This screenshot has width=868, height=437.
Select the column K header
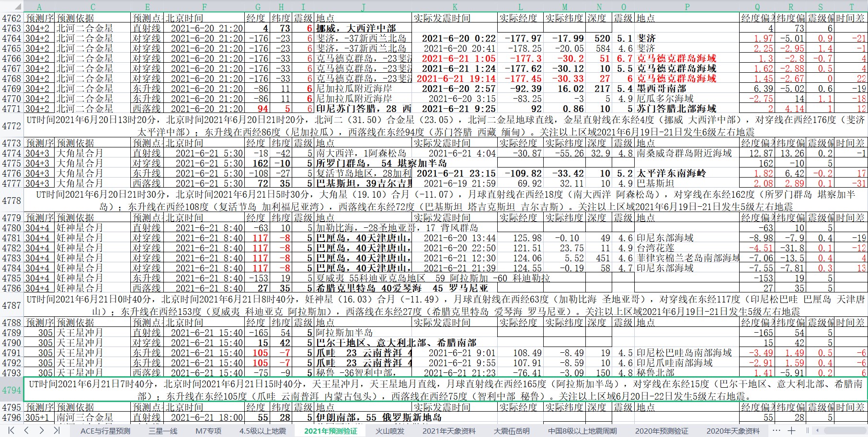[x=455, y=7]
